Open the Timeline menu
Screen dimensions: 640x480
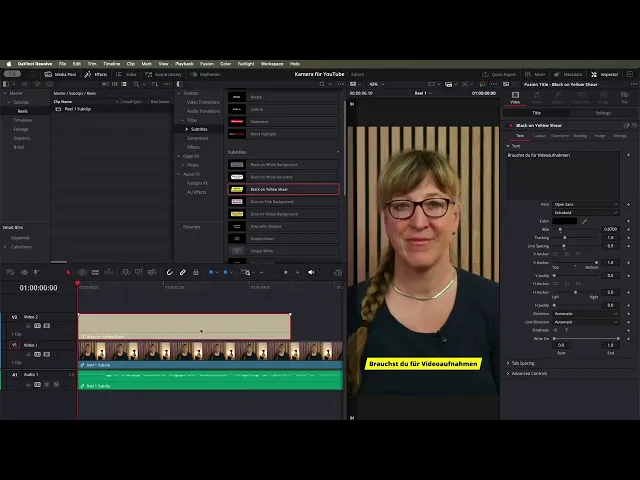click(111, 64)
